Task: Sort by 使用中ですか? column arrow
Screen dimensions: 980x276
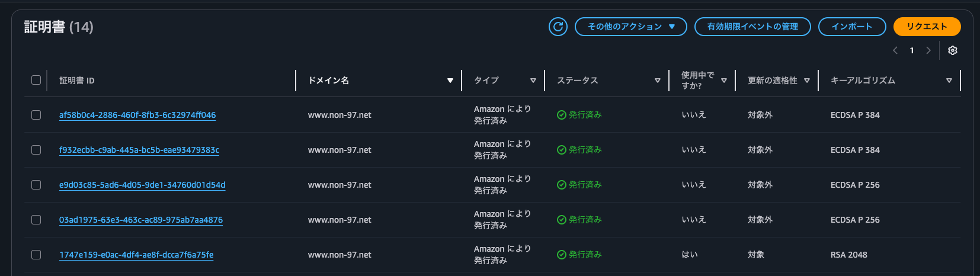Action: tap(724, 81)
